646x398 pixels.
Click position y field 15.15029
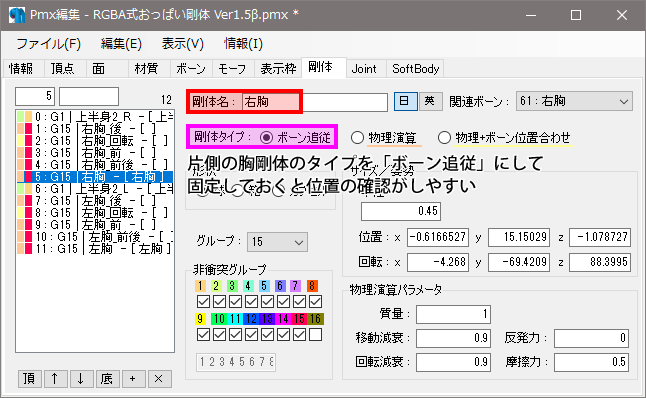tap(519, 237)
